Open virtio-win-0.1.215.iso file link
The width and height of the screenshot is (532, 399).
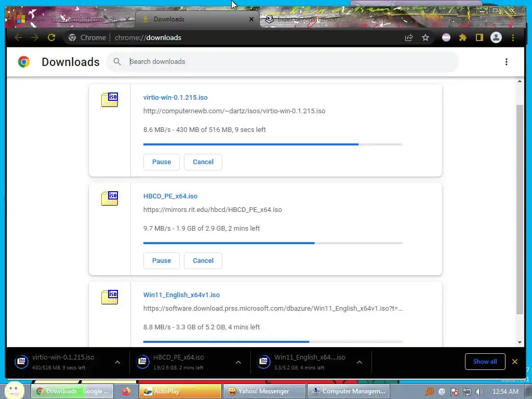[176, 97]
